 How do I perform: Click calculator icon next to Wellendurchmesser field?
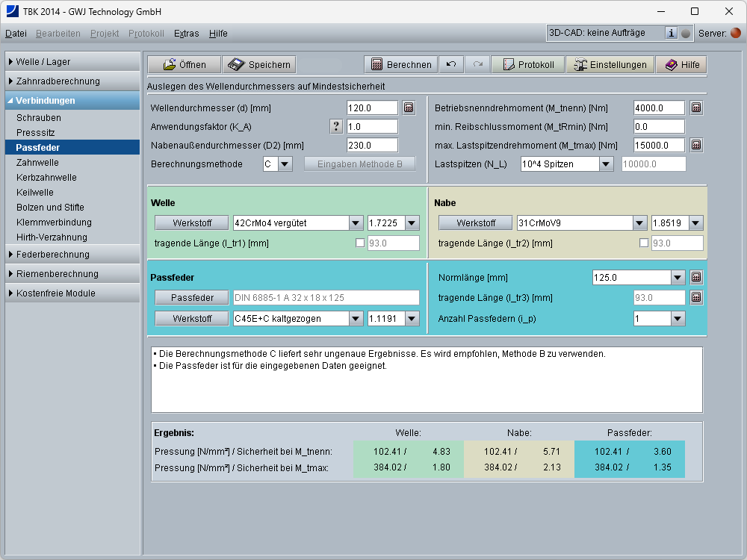pyautogui.click(x=409, y=108)
